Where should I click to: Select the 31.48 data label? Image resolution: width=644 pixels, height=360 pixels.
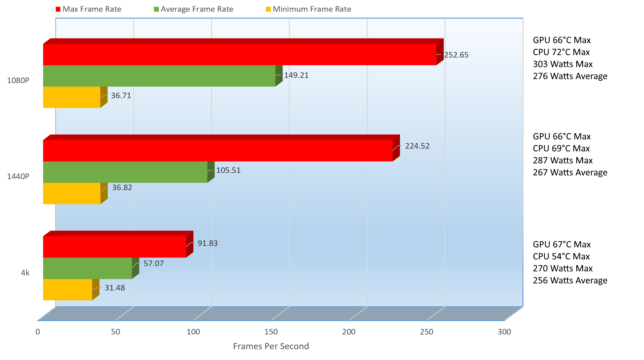(x=115, y=288)
